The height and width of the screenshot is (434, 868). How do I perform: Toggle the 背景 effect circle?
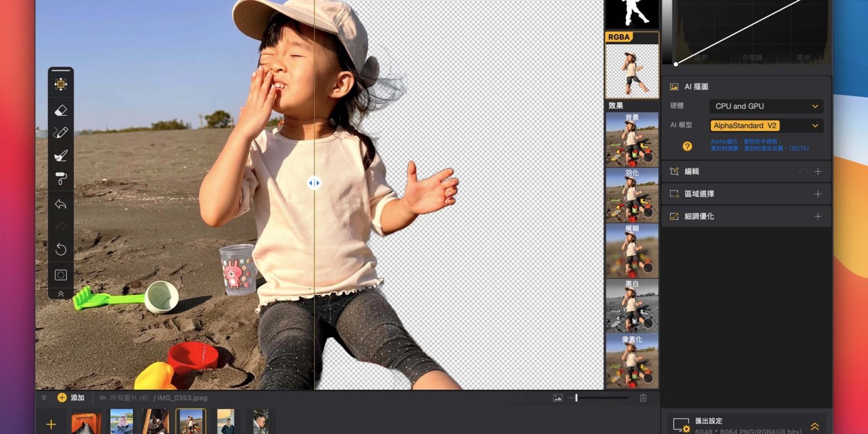point(648,157)
